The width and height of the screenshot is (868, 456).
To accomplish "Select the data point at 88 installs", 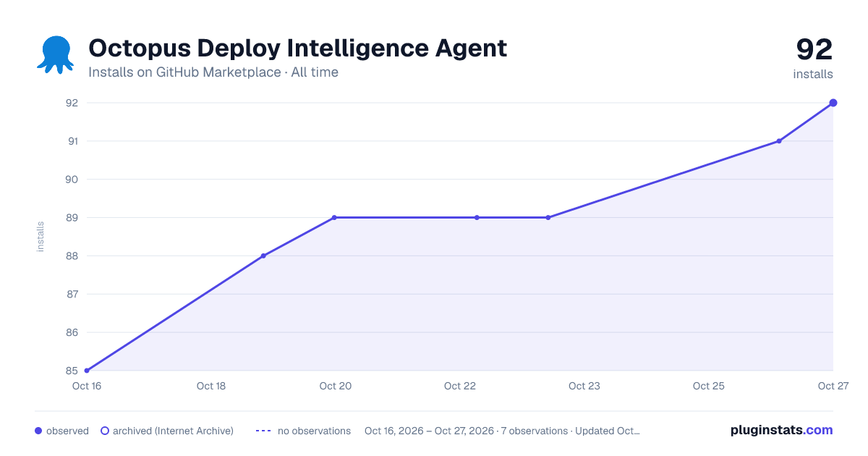I will click(263, 256).
